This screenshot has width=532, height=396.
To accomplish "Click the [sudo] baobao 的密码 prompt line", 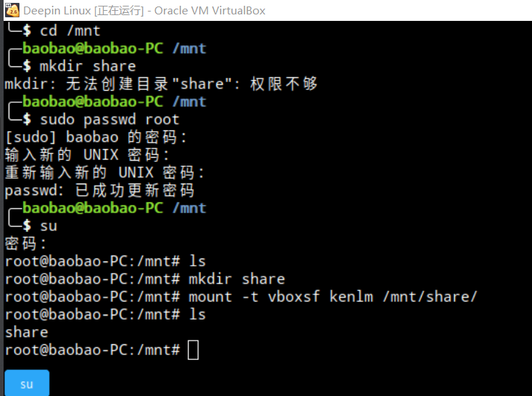I will [x=96, y=138].
